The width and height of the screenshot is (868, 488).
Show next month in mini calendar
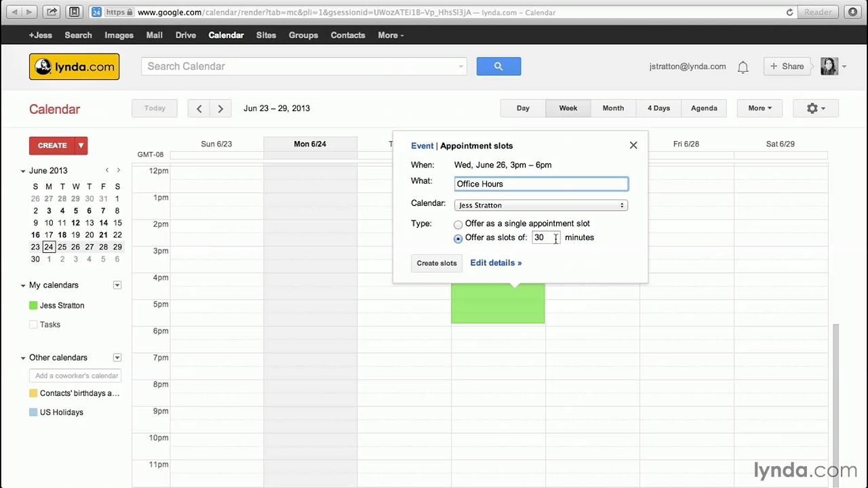point(119,170)
